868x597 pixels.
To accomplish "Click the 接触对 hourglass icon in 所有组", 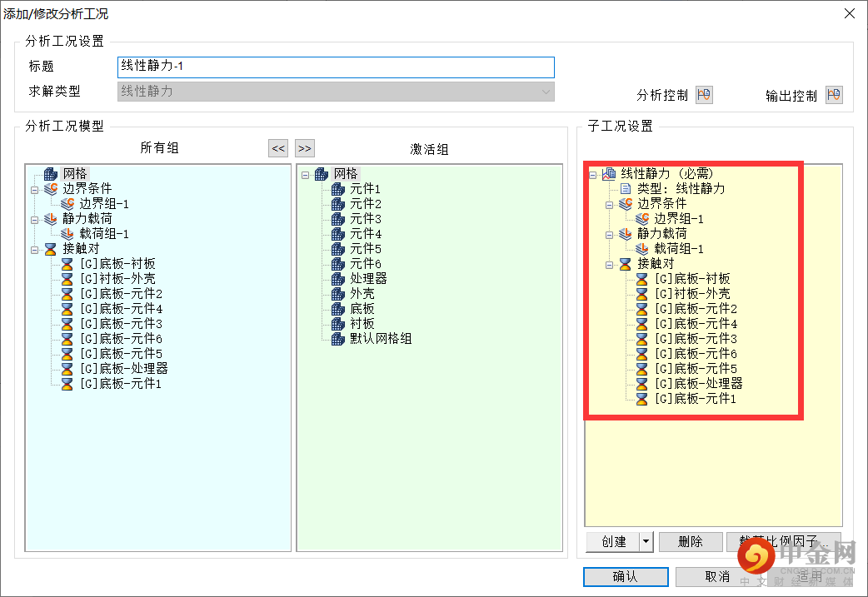I will (x=50, y=249).
